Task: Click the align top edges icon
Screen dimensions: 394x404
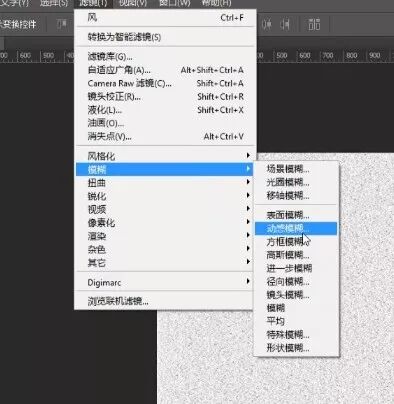Action: click(x=62, y=24)
